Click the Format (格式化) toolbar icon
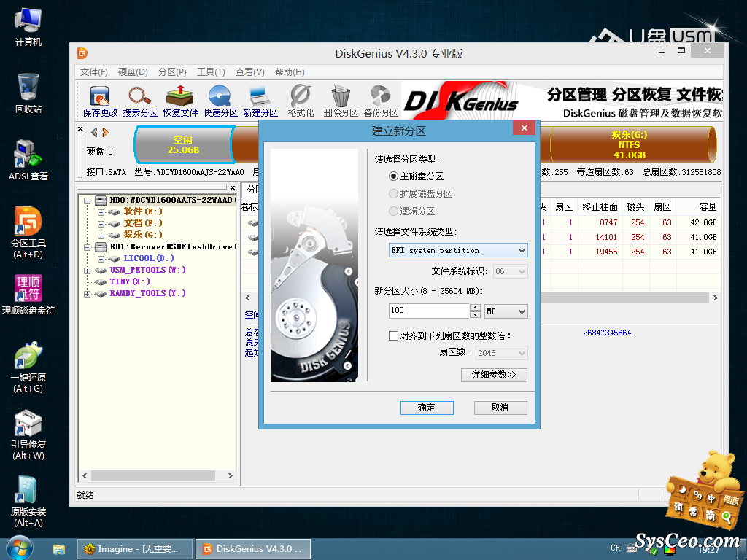 [301, 101]
